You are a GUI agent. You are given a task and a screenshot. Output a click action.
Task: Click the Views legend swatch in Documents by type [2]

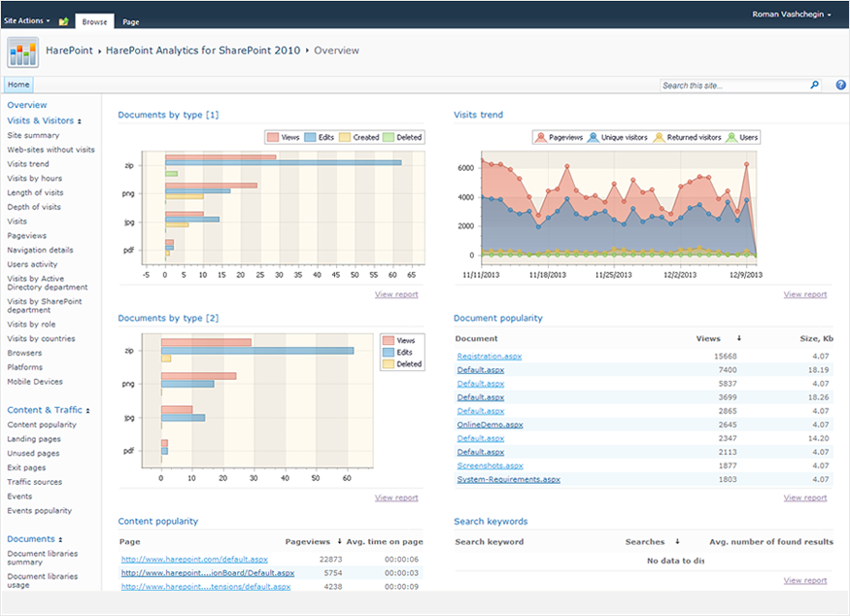389,340
